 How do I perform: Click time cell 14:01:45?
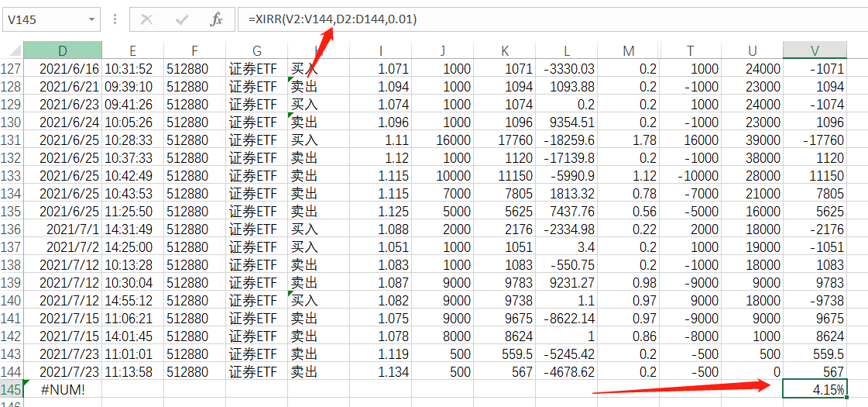[133, 336]
